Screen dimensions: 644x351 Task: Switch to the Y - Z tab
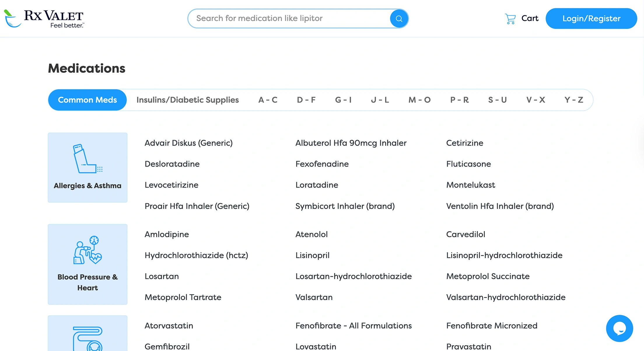[574, 100]
